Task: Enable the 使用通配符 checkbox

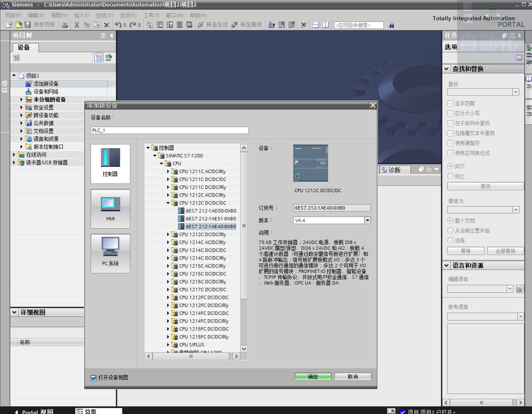Action: (450, 143)
